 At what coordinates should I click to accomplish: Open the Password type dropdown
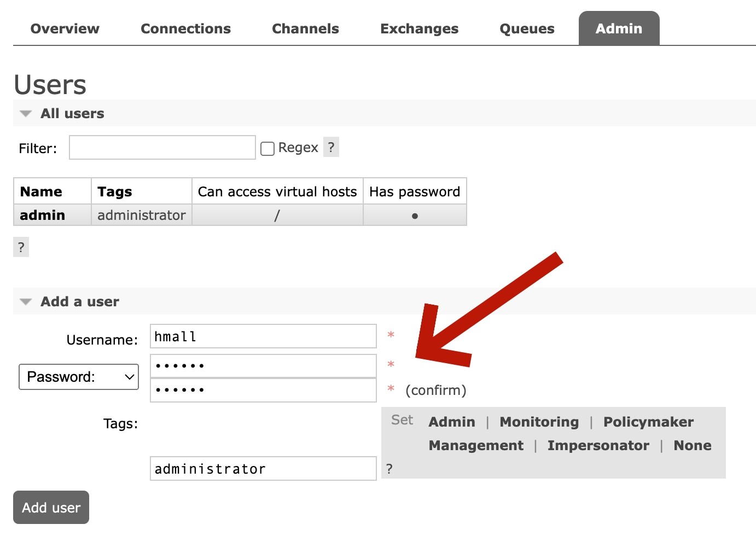click(x=79, y=377)
